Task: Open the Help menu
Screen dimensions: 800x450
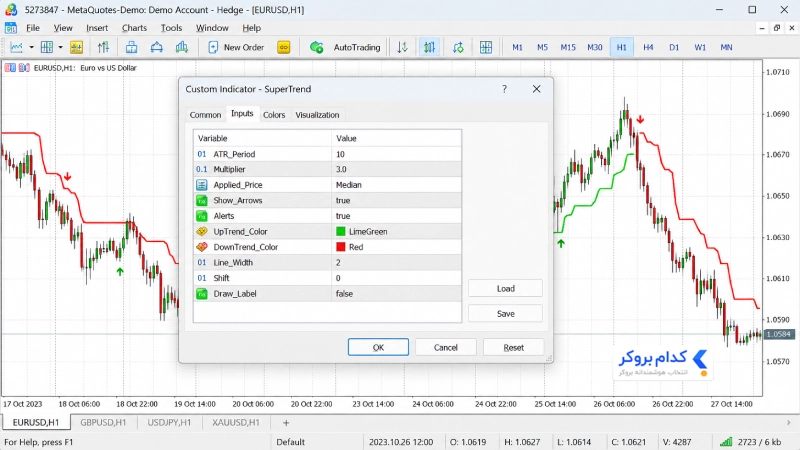Action: click(x=252, y=28)
